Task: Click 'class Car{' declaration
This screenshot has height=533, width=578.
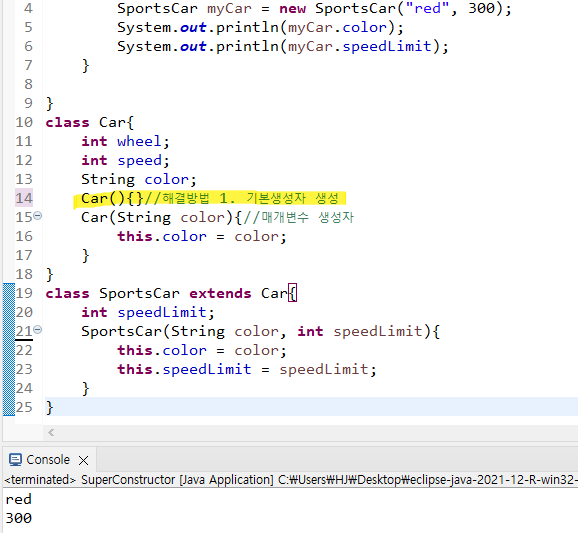Action: click(90, 122)
